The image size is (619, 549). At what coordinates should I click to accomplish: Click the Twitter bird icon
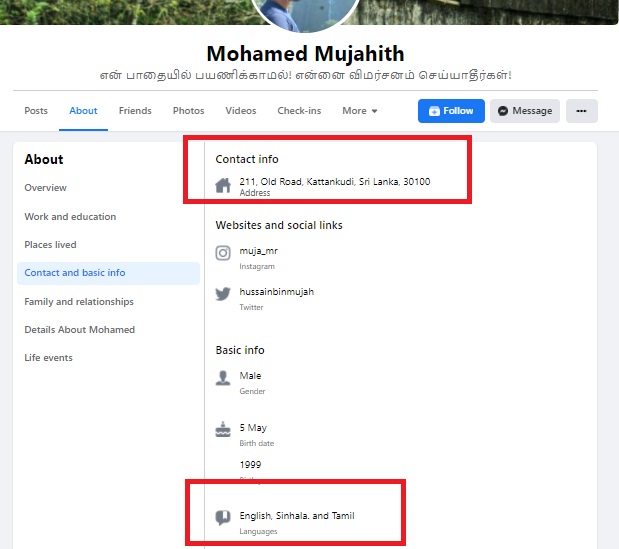point(223,294)
